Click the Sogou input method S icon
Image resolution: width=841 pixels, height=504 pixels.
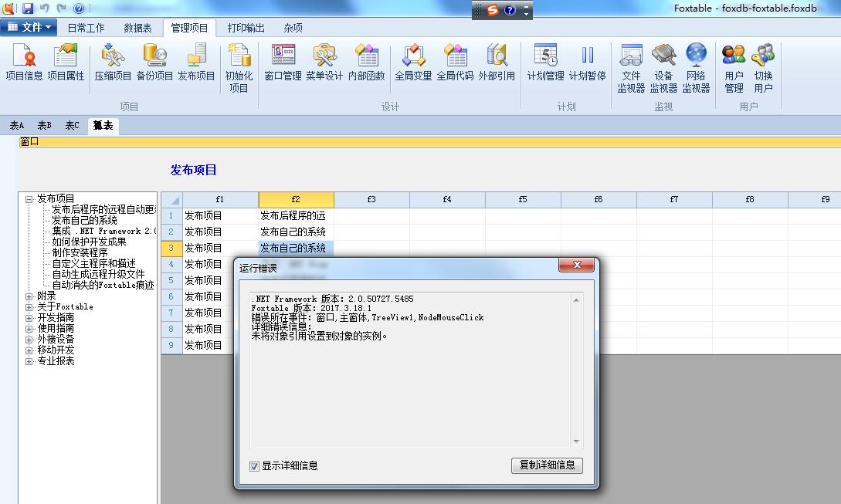[493, 10]
